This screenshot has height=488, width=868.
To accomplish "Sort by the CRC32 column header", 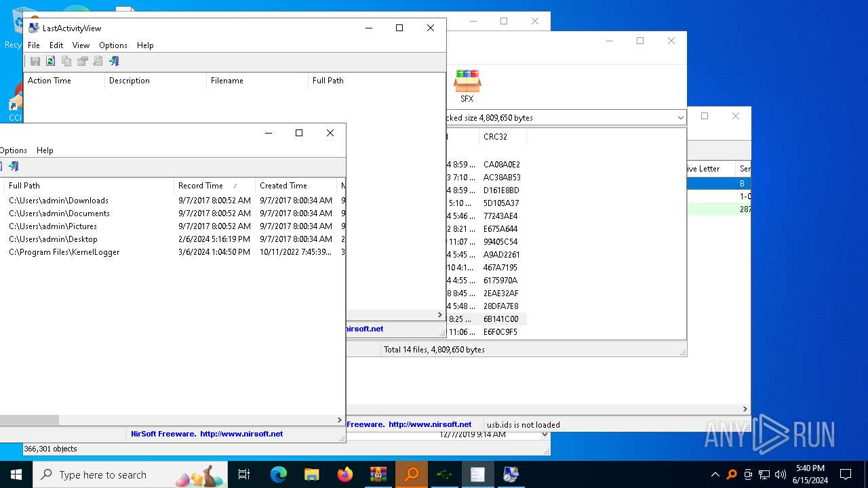I will point(502,137).
